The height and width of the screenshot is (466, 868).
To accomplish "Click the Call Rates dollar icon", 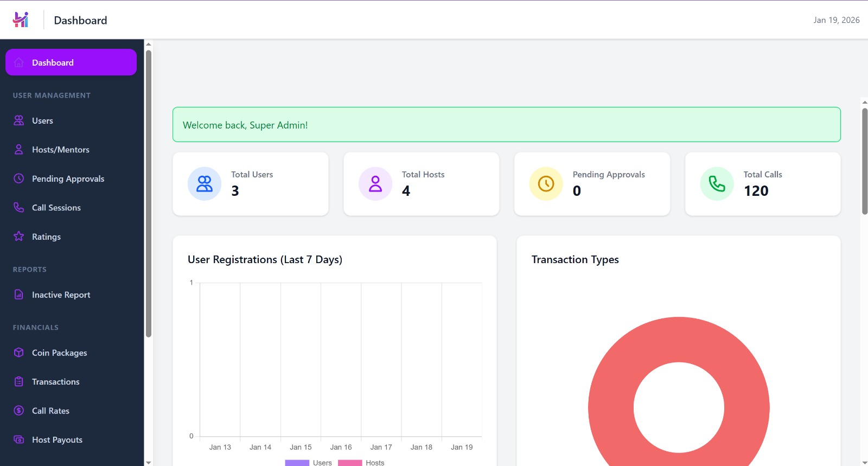I will click(x=19, y=411).
